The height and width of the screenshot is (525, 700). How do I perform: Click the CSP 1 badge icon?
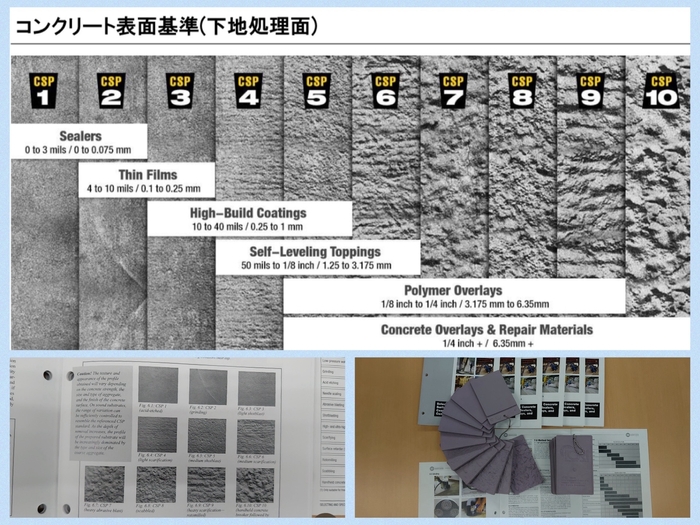coord(42,90)
